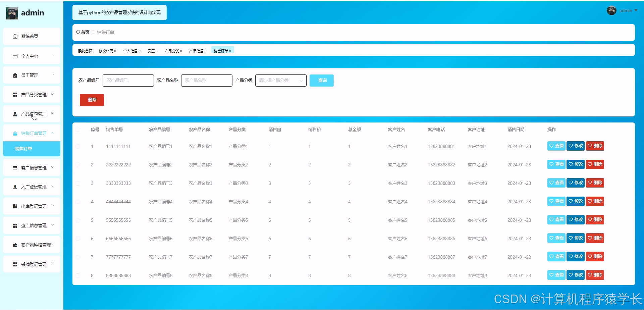Expand the 个人中心 sidebar menu
Viewport: 644px width, 310px height.
pos(53,56)
